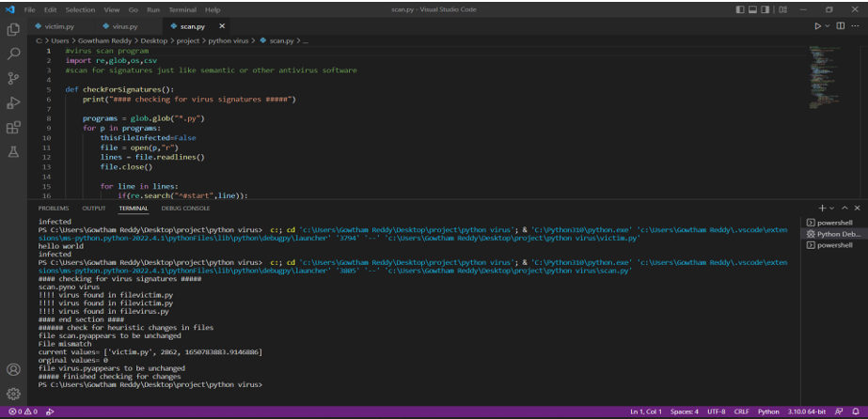Image resolution: width=868 pixels, height=419 pixels.
Task: Change indentation via Spaces: 4
Action: coord(685,411)
